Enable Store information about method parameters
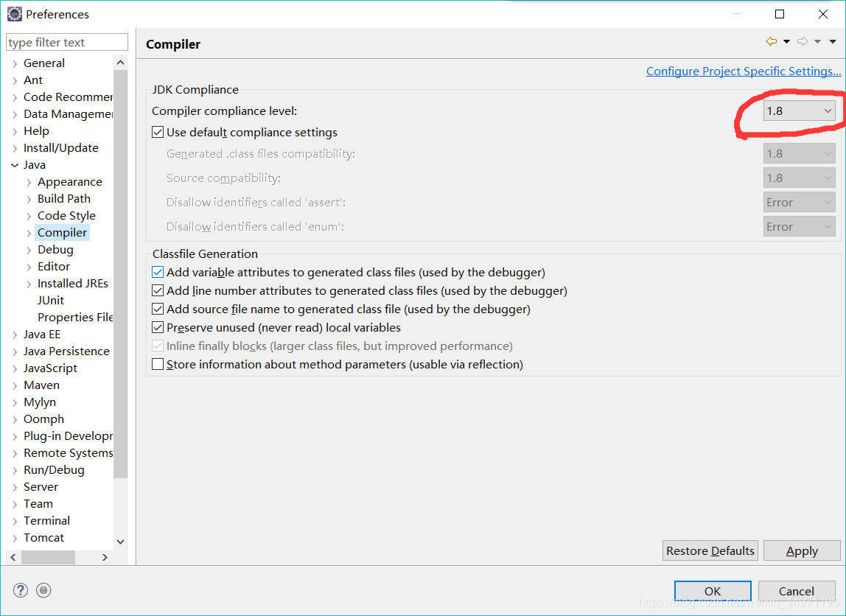Viewport: 846px width, 616px height. tap(158, 364)
